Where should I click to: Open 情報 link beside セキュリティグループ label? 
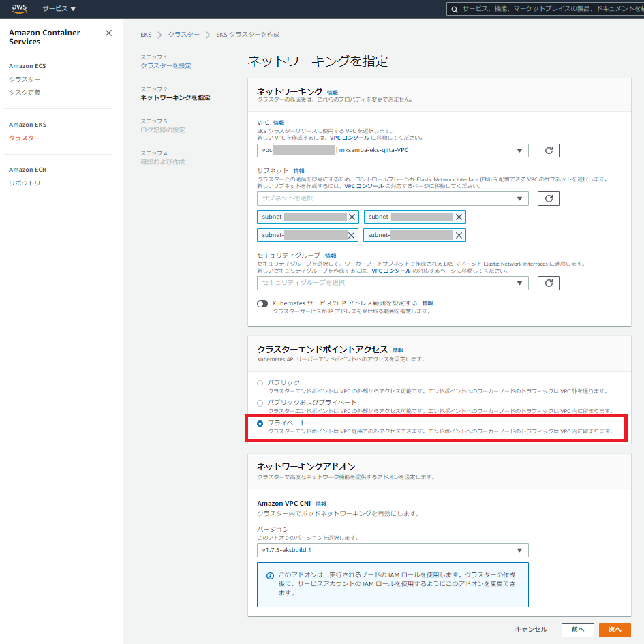pyautogui.click(x=331, y=256)
